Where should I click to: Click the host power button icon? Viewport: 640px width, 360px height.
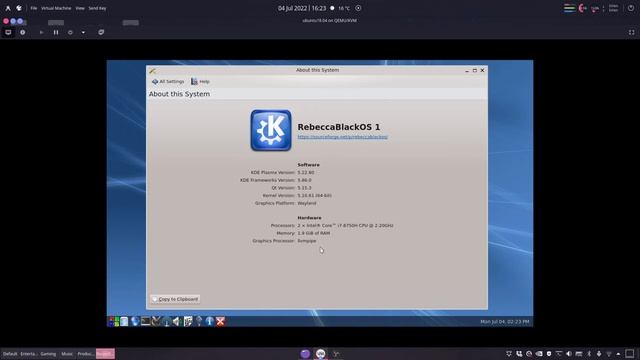click(631, 8)
